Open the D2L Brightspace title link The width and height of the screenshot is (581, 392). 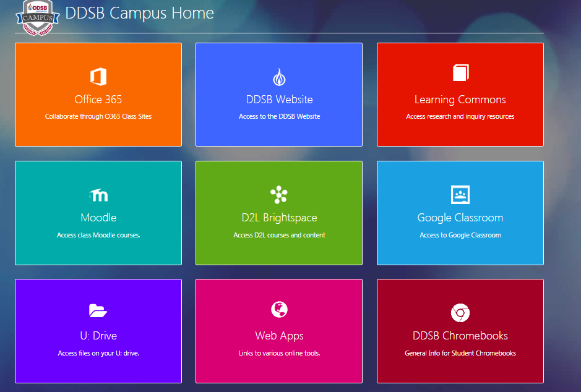(x=280, y=218)
